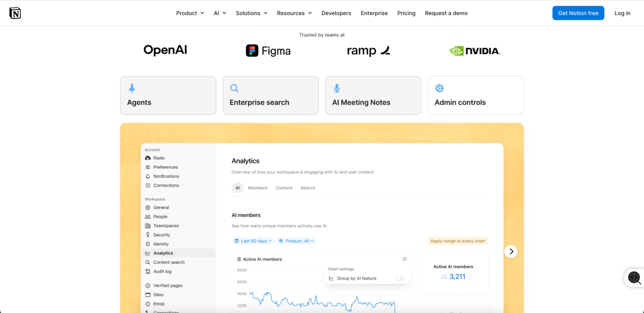This screenshot has height=313, width=644.
Task: Click the Identity shield icon
Action: pos(148,244)
